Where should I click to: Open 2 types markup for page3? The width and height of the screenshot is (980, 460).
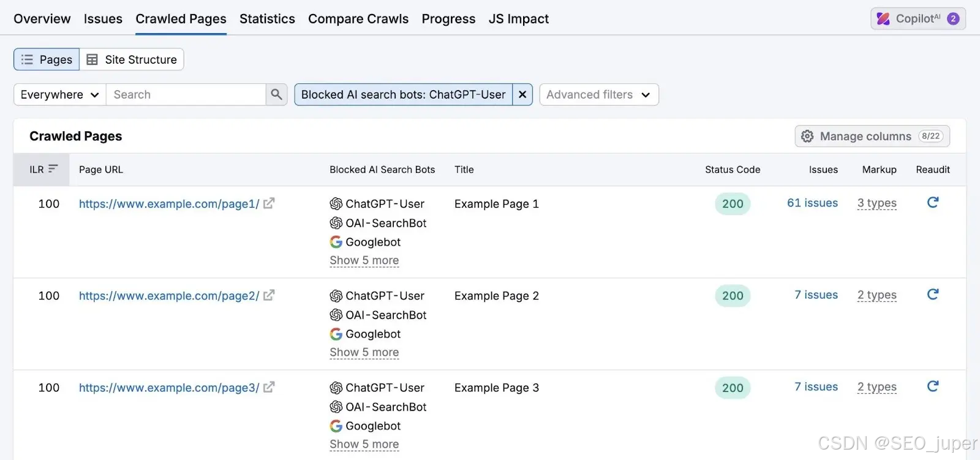pyautogui.click(x=877, y=387)
